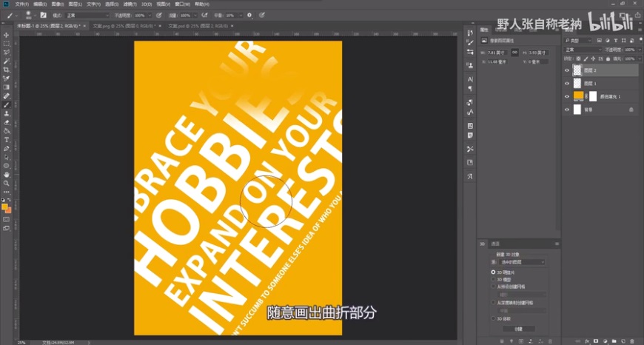Open the Glyphs panel icon in the collapsed dock
The width and height of the screenshot is (644, 345).
click(470, 176)
